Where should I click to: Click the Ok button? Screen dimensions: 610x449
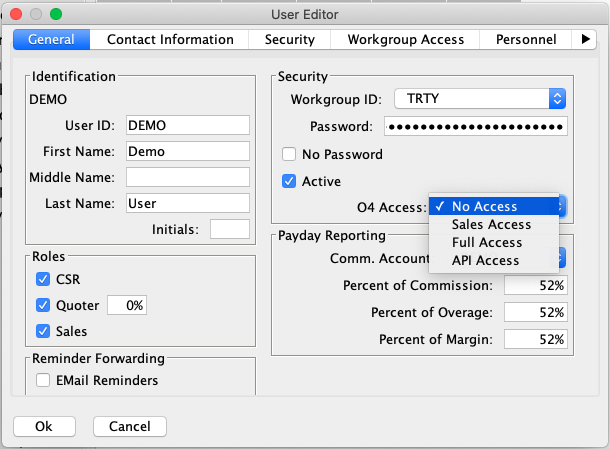(x=44, y=426)
